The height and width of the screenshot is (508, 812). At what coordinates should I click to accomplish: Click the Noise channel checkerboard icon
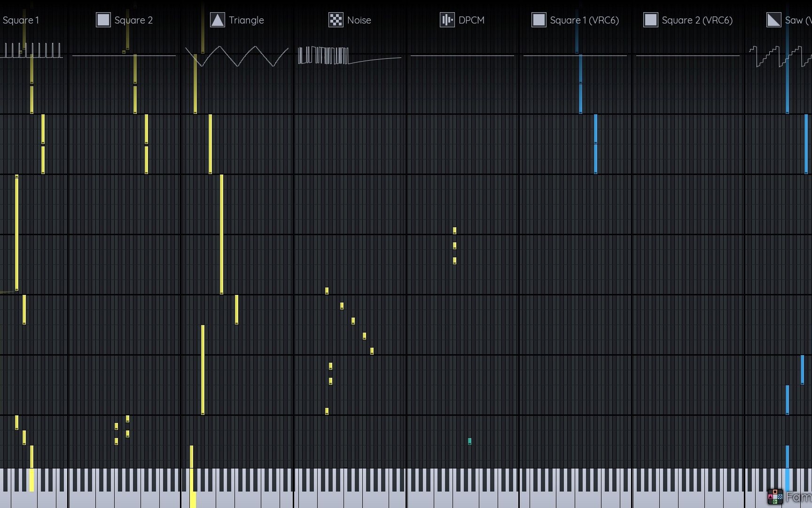click(x=336, y=20)
